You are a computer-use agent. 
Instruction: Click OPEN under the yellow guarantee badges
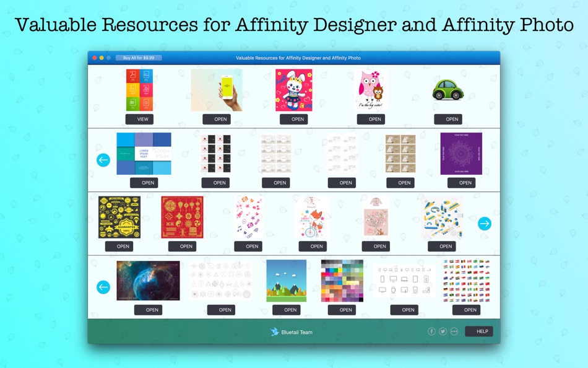(119, 247)
